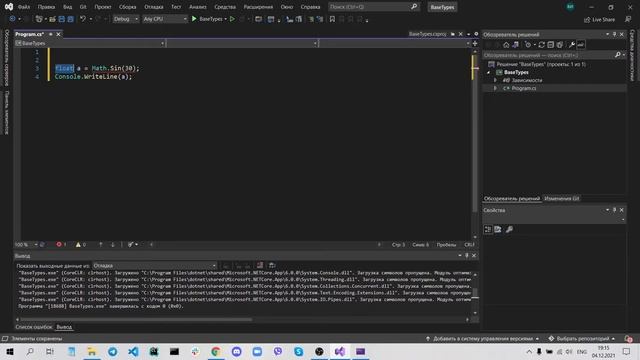Image resolution: width=640 pixels, height=360 pixels.
Task: Select the Решение "BaseTypes" node
Action: (541, 64)
